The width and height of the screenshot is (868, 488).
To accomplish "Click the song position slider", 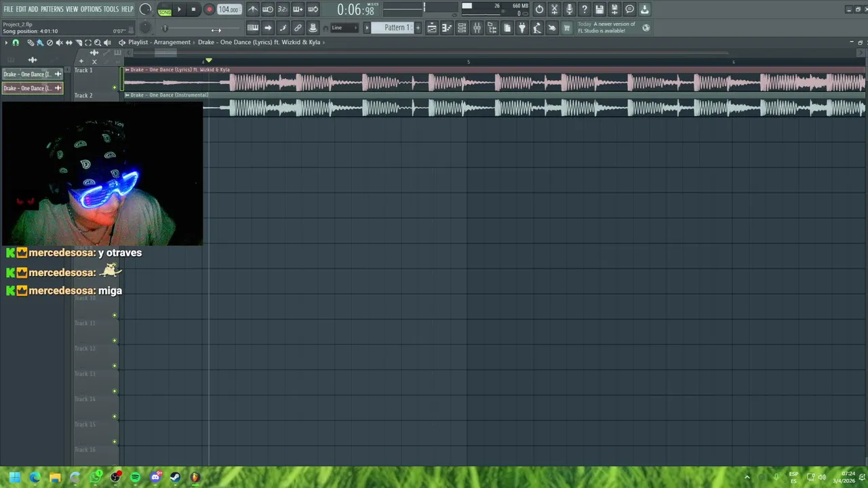I will [x=201, y=28].
